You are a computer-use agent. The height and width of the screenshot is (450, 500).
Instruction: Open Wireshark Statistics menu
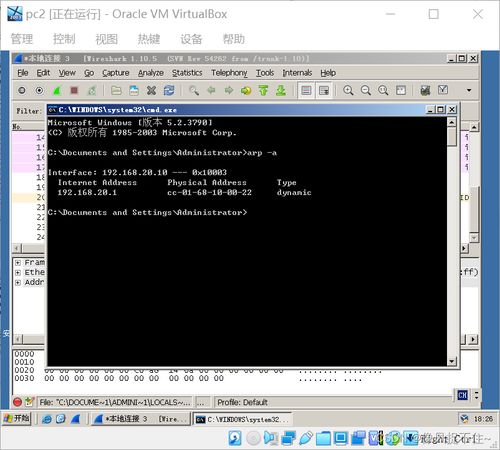click(x=187, y=73)
